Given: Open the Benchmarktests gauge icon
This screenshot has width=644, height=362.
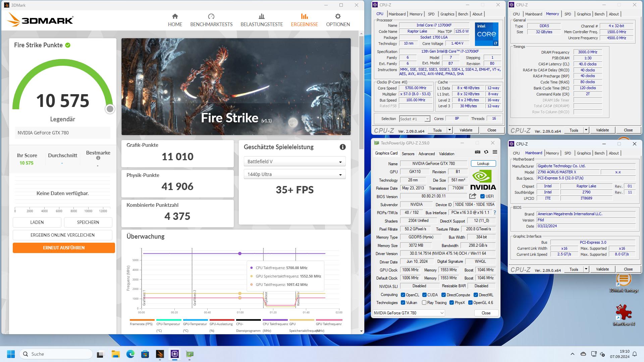Looking at the screenshot, I should coord(211,16).
